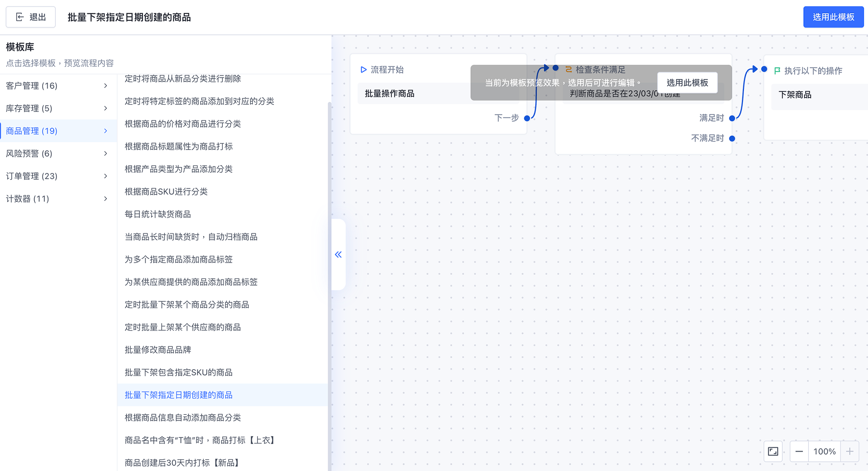Select template 根据商品的价格对商品进行分类

[223, 124]
